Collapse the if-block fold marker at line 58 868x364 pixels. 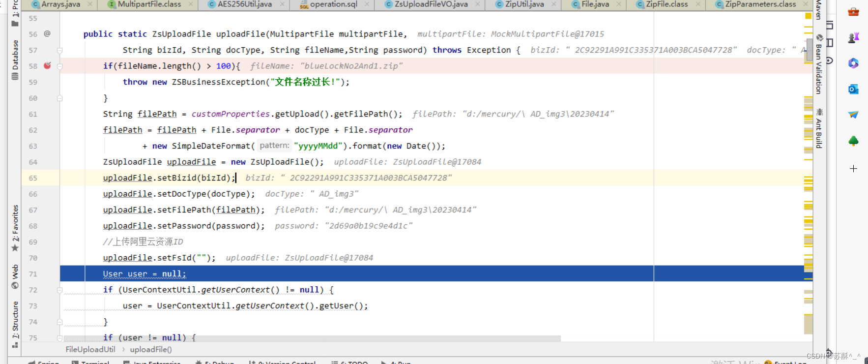(59, 66)
